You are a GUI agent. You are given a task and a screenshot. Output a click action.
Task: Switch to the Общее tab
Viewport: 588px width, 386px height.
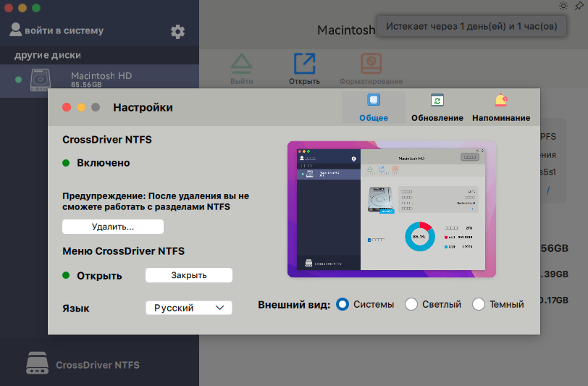pos(374,108)
